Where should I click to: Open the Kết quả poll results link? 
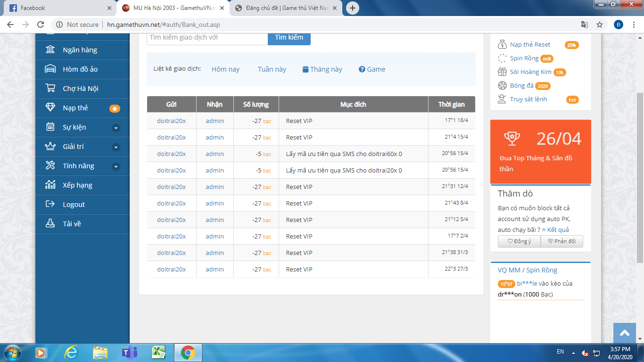[x=555, y=230]
